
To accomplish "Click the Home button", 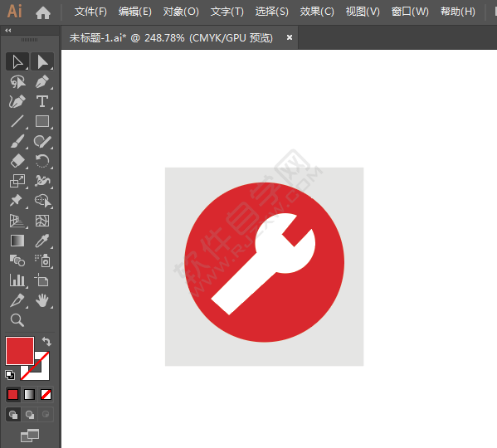I will click(x=43, y=12).
